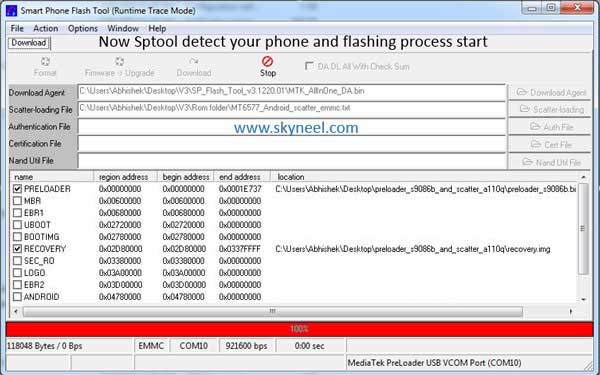Check the EBR1 checkbox
600x375 pixels.
click(x=17, y=213)
